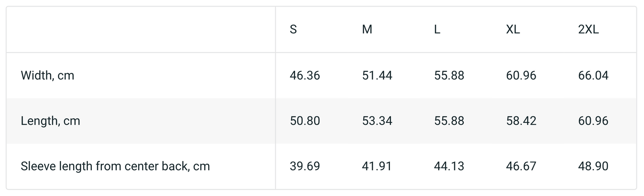Click the S size column header
644x196 pixels.
(293, 30)
